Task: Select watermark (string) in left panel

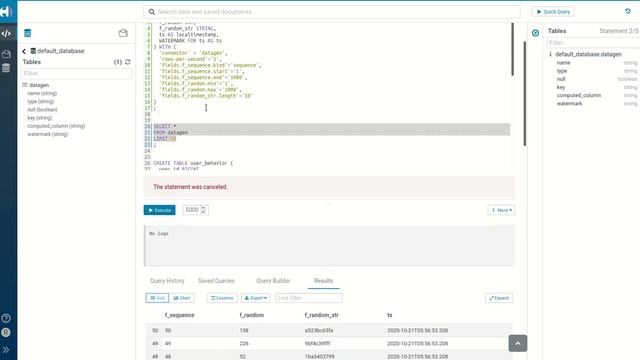Action: [x=48, y=134]
